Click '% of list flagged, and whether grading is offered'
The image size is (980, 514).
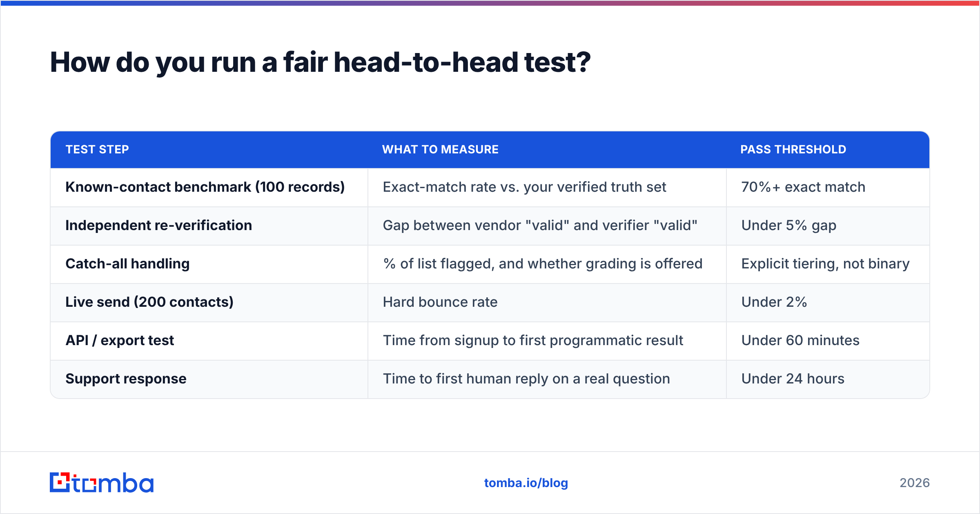tap(543, 264)
